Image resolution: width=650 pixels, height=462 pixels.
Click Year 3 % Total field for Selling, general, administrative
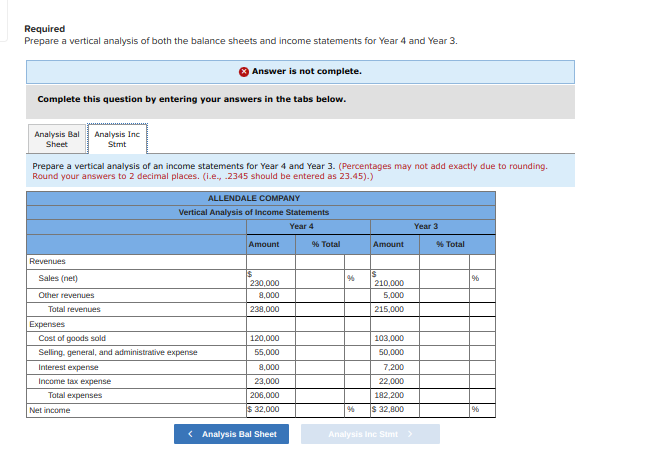[444, 353]
